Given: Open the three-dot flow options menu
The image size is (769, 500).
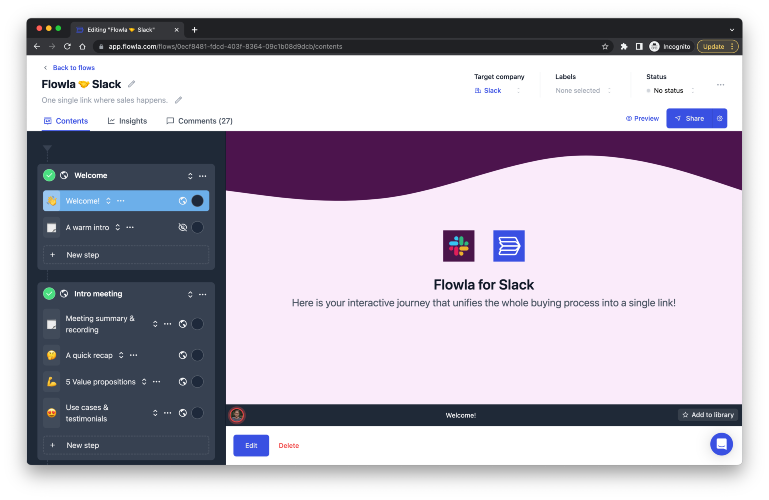Looking at the screenshot, I should (x=720, y=85).
